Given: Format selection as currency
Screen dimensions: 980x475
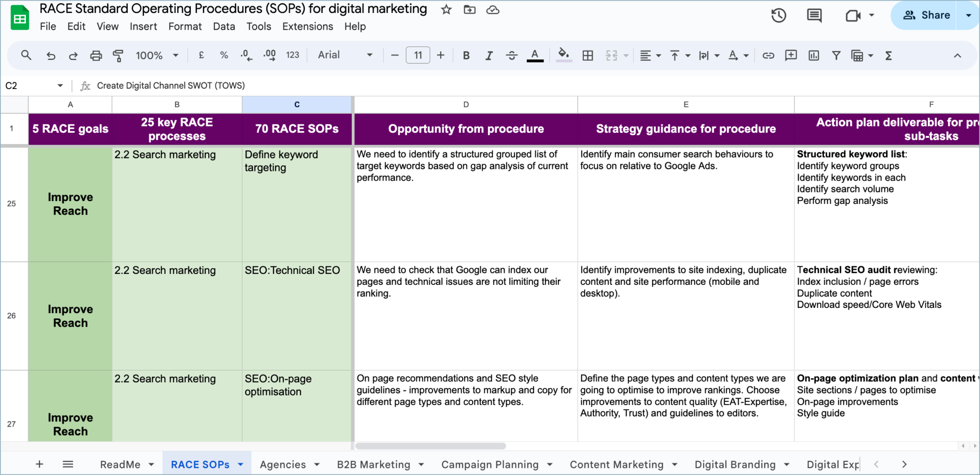Looking at the screenshot, I should [201, 55].
